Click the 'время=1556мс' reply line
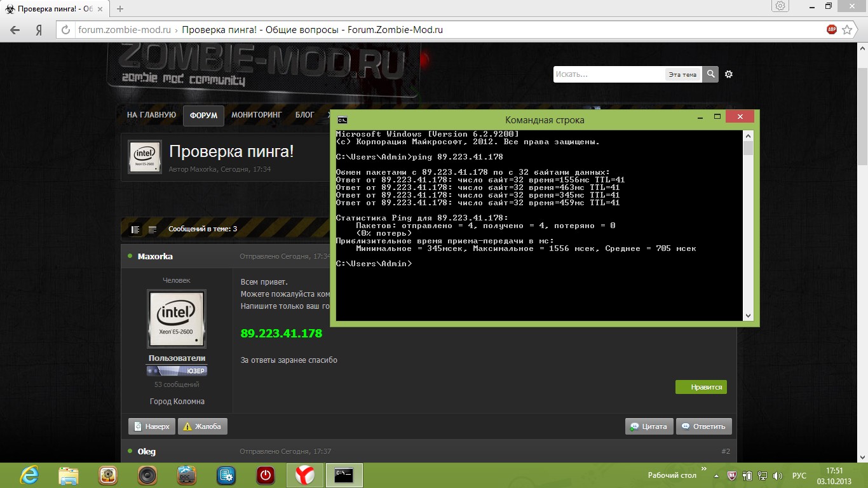Viewport: 868px width, 488px height. 480,180
